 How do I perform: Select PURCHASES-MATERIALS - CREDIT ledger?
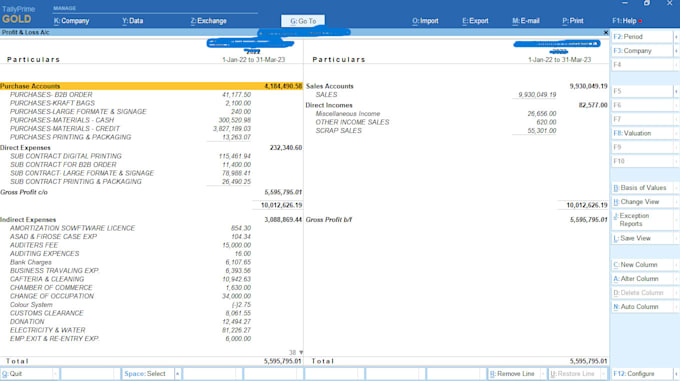click(x=65, y=129)
